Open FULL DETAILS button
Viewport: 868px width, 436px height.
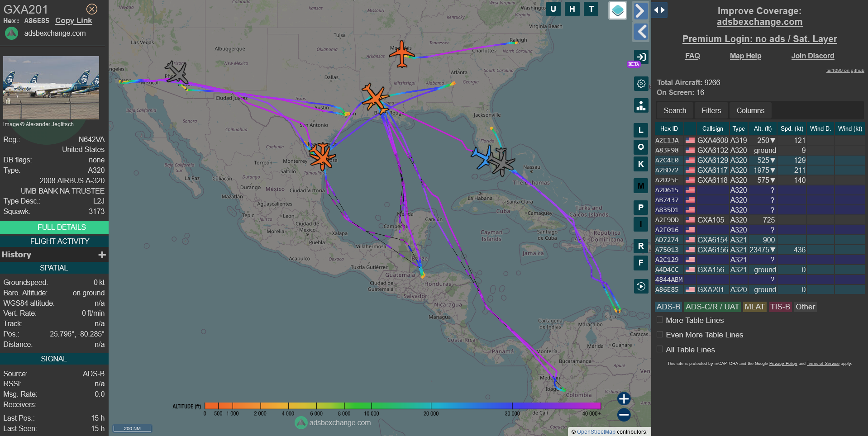[x=54, y=227]
